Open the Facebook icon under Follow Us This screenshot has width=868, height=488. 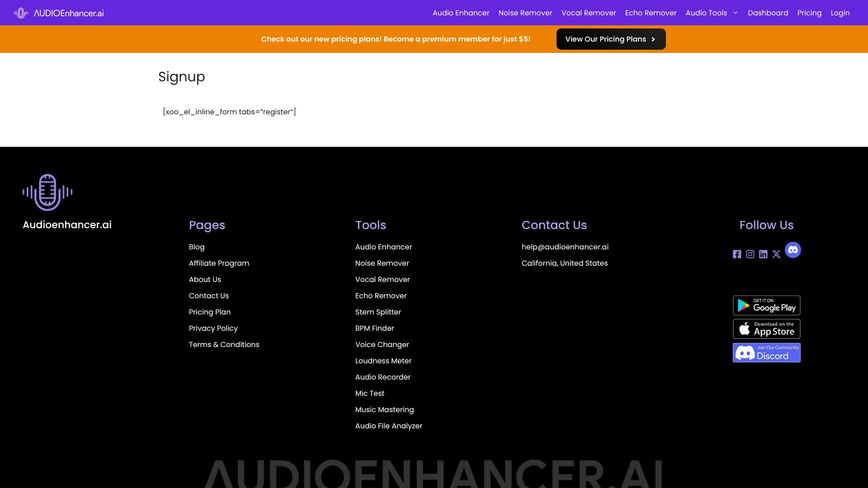click(737, 254)
